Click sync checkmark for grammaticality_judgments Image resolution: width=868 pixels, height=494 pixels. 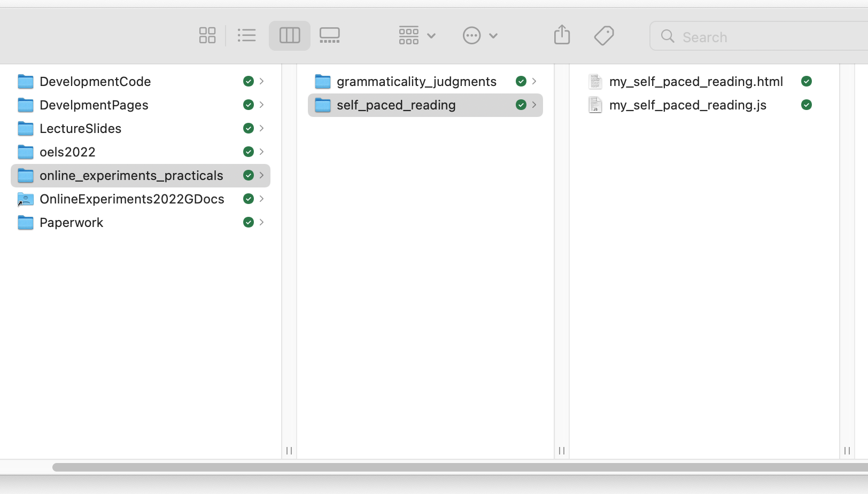click(x=521, y=81)
